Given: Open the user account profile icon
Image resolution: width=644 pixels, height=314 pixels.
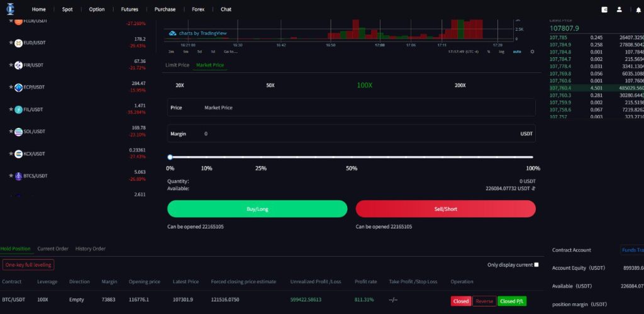Looking at the screenshot, I should tap(619, 9).
